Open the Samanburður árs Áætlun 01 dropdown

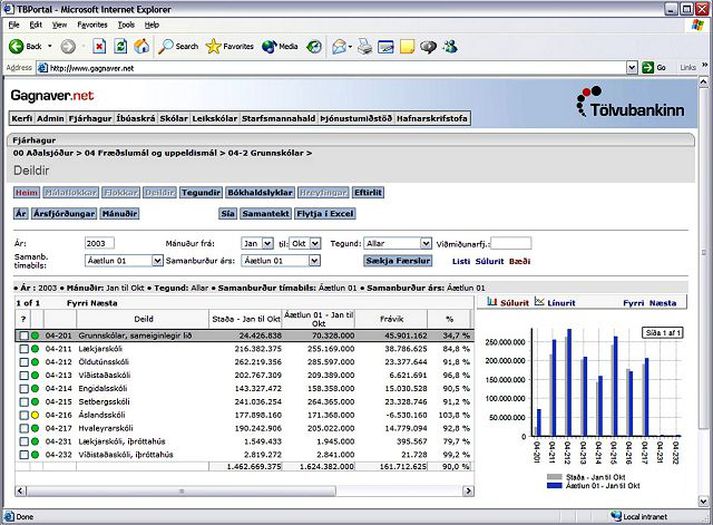pyautogui.click(x=314, y=261)
